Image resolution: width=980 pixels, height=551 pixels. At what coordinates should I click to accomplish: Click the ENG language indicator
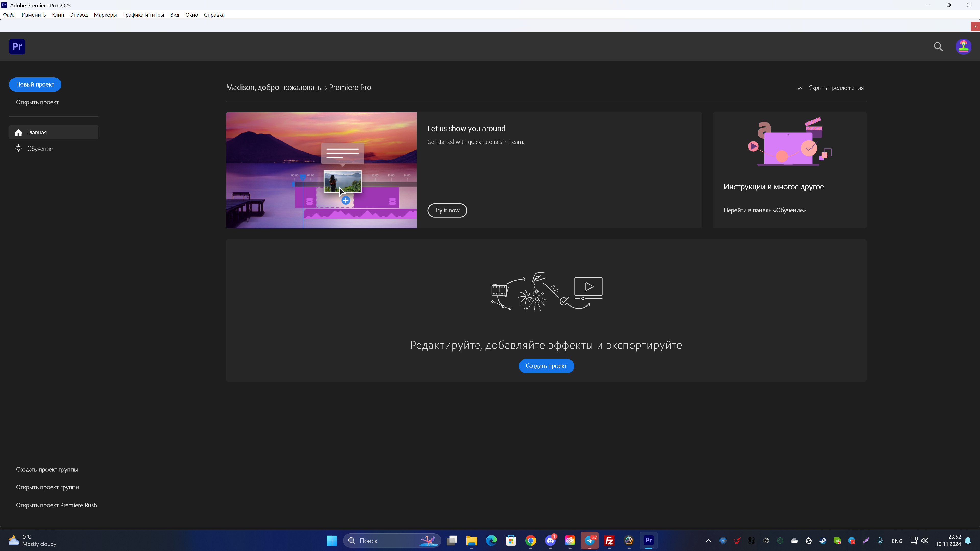tap(897, 540)
